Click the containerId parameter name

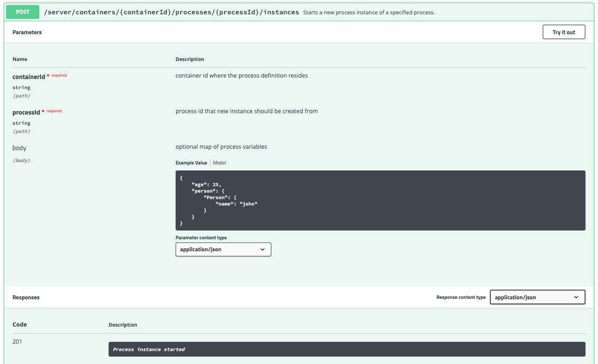pos(29,77)
